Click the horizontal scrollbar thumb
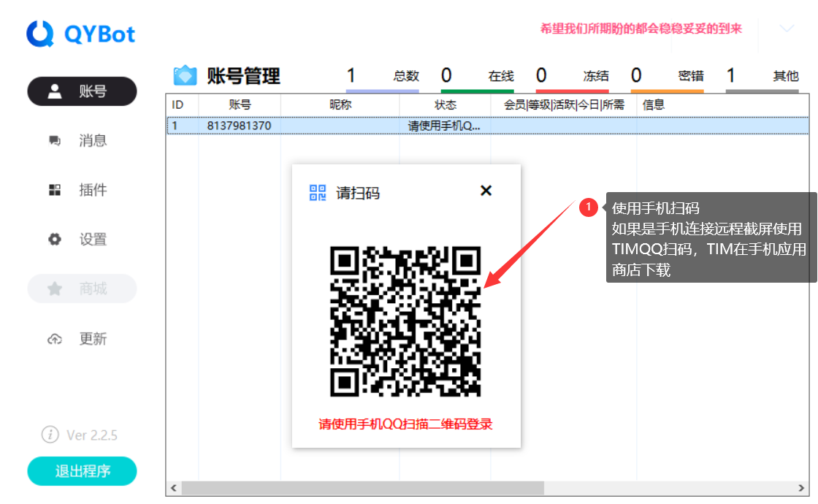 362,488
